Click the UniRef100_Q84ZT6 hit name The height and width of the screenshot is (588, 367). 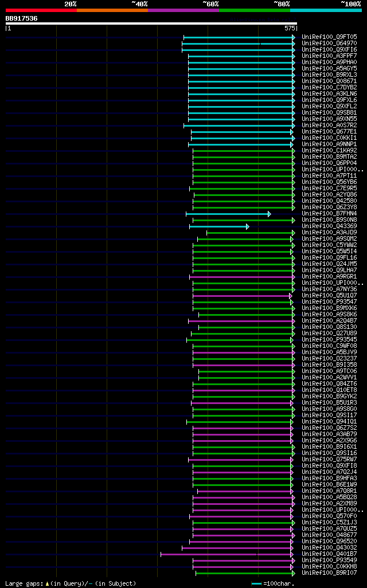tap(330, 383)
